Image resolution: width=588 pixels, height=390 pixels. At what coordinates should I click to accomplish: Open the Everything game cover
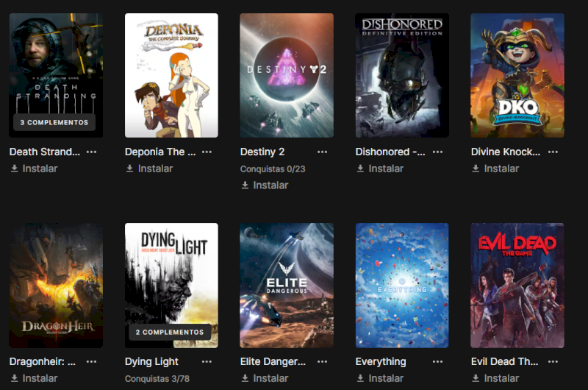coord(402,286)
